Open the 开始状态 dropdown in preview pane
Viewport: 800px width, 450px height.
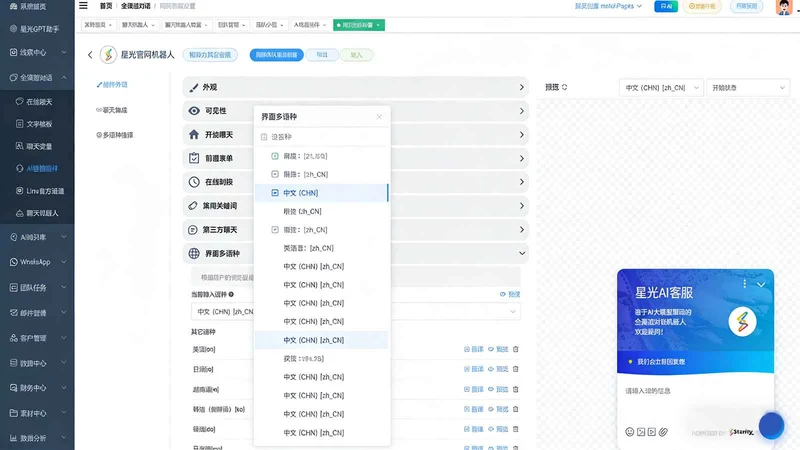coord(748,88)
